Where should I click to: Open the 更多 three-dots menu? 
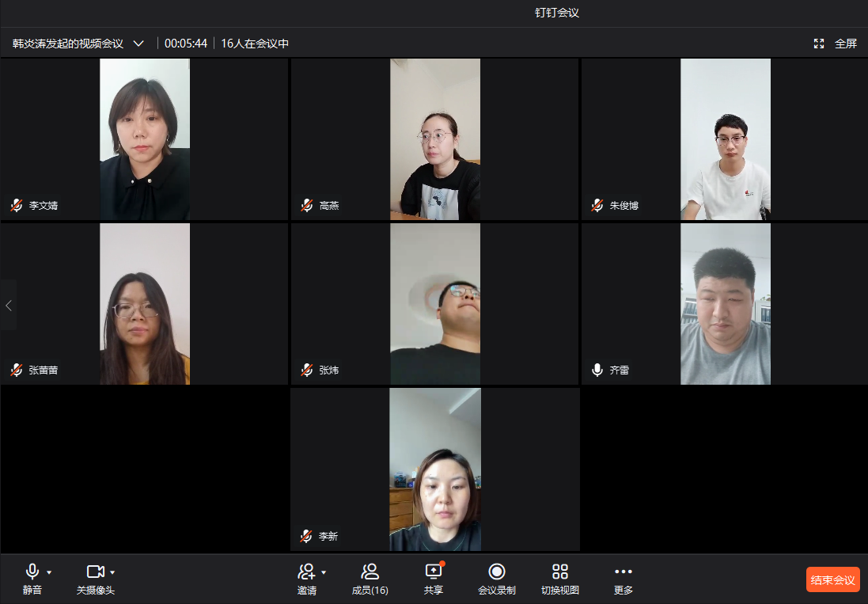(x=624, y=572)
